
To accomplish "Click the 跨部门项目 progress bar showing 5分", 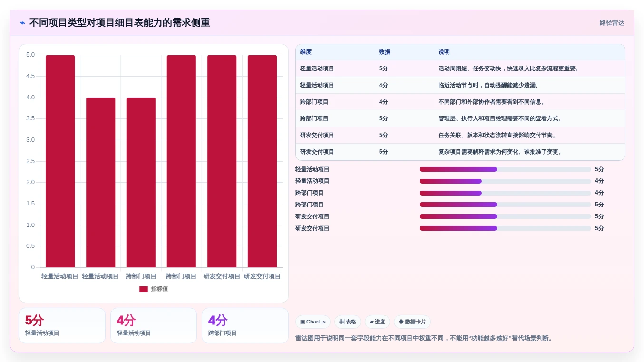I will (505, 205).
